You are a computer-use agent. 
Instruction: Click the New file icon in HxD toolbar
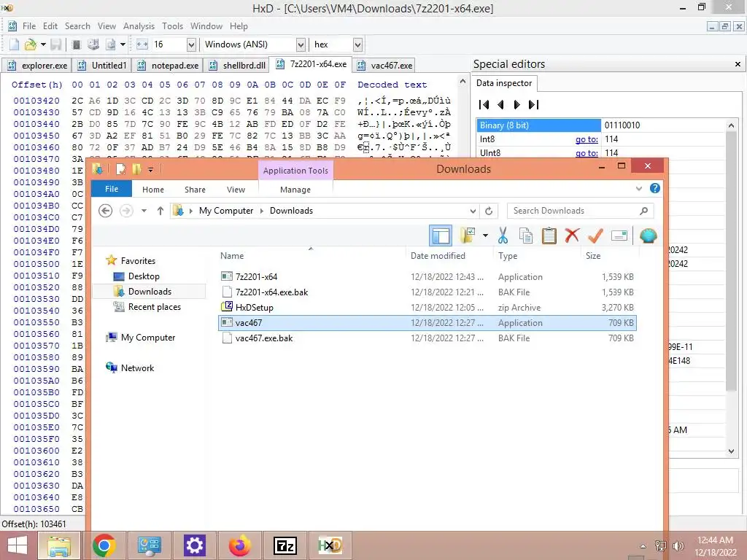pyautogui.click(x=14, y=44)
